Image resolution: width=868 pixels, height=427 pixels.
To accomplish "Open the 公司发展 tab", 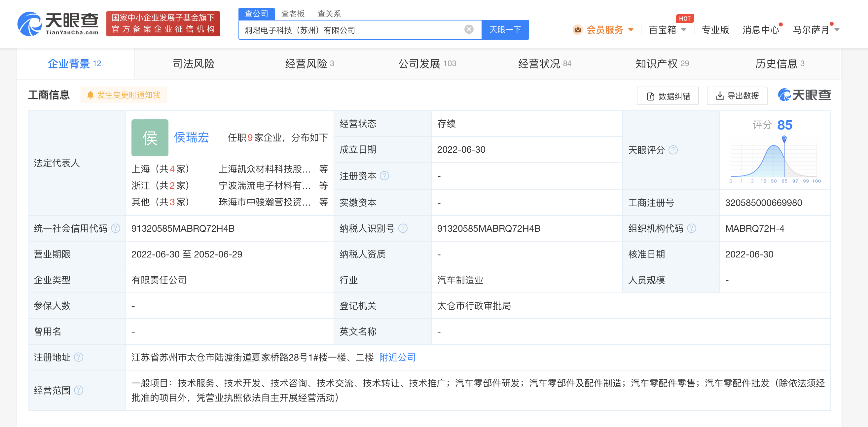I will 427,64.
